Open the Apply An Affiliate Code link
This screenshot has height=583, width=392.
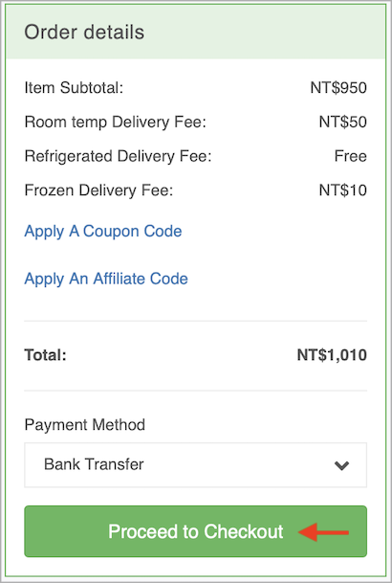pyautogui.click(x=106, y=279)
